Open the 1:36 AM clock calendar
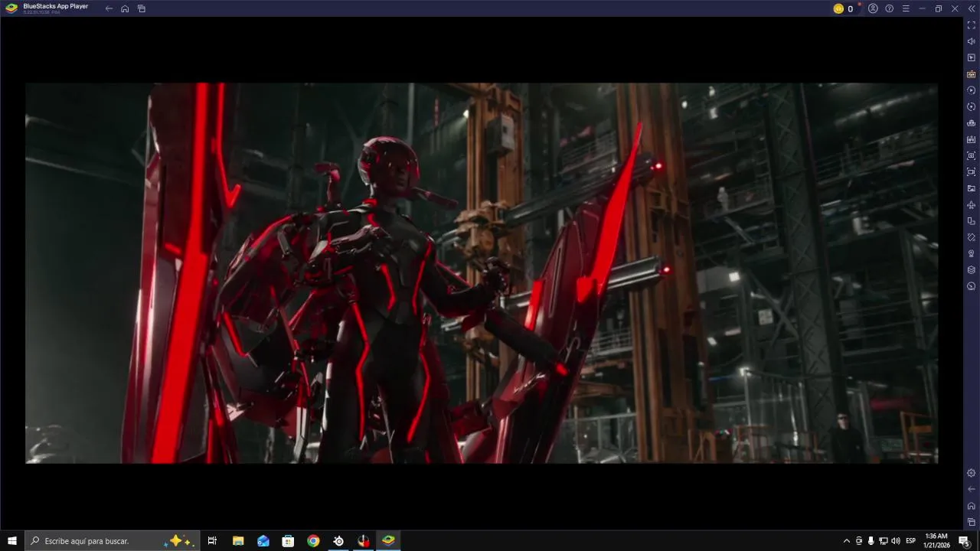 tap(936, 541)
